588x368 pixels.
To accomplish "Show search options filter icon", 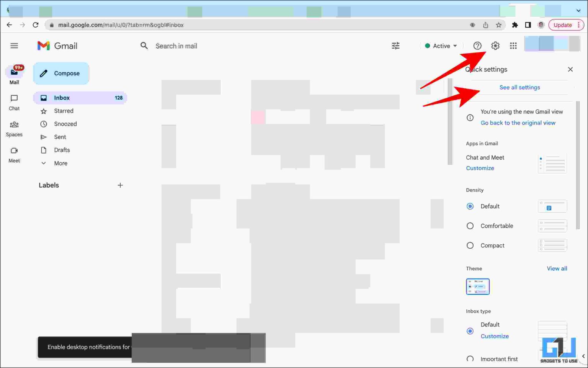I will click(x=395, y=46).
